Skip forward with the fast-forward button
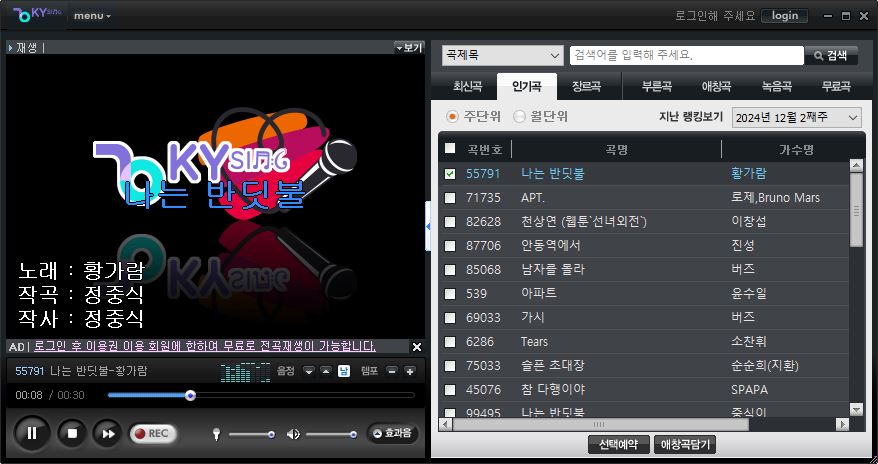The height and width of the screenshot is (464, 878). (x=108, y=434)
